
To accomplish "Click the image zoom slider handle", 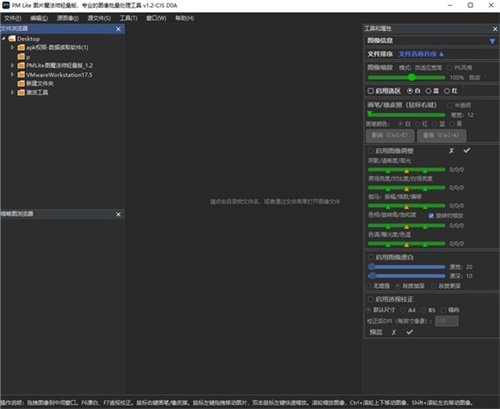I will [x=412, y=77].
